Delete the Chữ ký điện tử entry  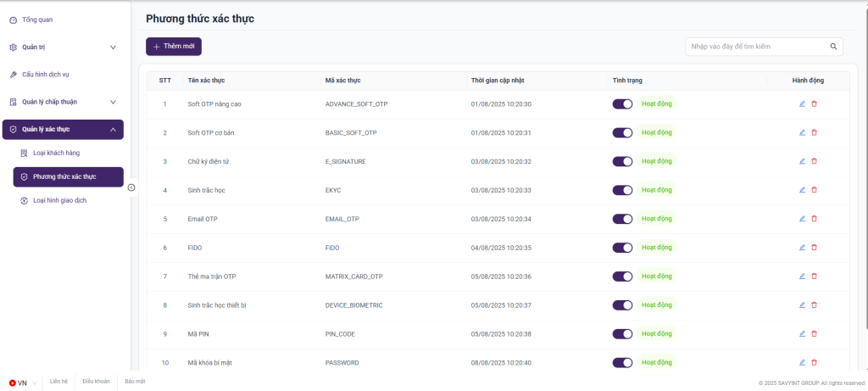click(x=815, y=161)
